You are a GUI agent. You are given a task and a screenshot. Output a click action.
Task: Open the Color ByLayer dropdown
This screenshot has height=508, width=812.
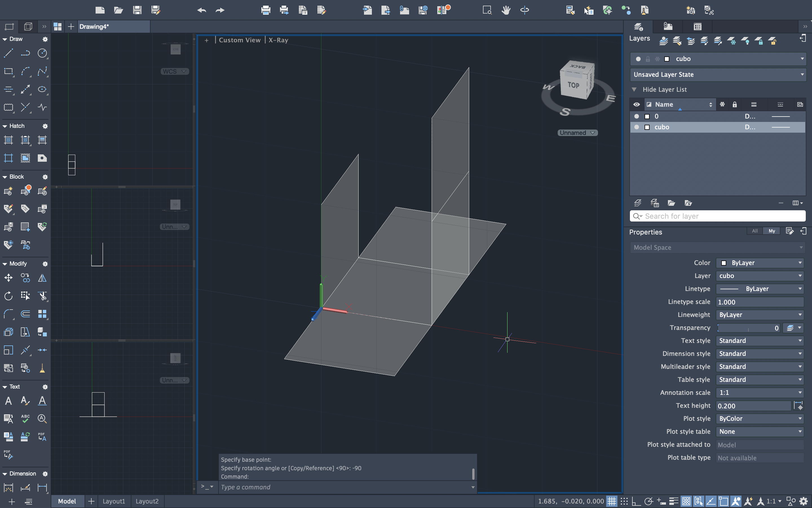[760, 263]
